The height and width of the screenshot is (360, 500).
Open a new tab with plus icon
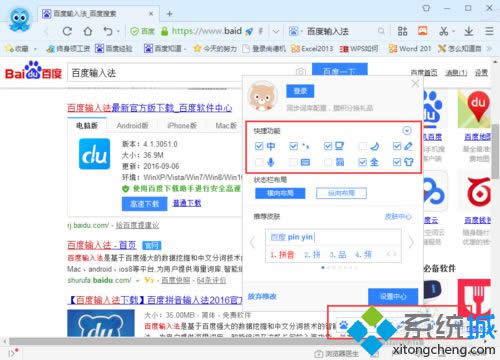169,14
